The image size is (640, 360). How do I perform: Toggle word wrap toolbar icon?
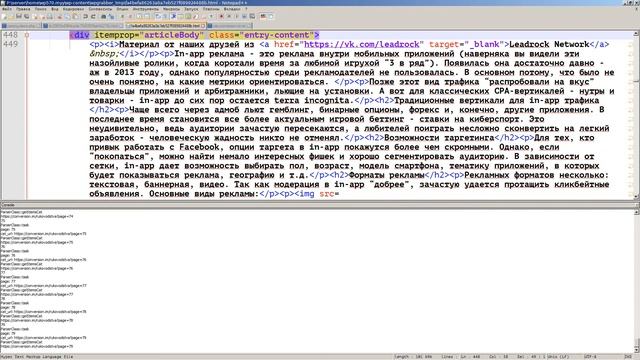tap(158, 16)
